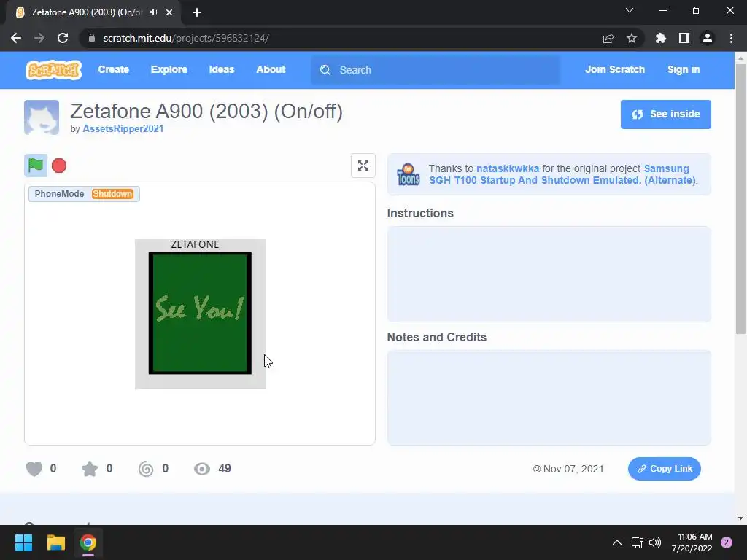Screen dimensions: 747x560
Task: Open the Ideas menu item
Action: click(222, 69)
